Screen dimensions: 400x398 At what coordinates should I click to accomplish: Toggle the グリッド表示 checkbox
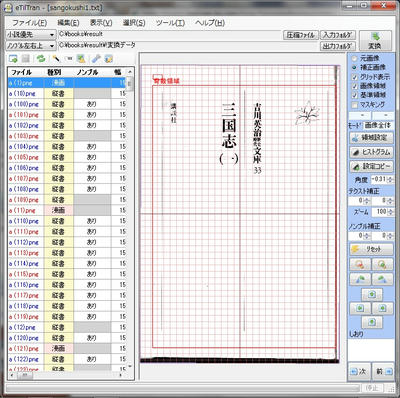pos(355,77)
